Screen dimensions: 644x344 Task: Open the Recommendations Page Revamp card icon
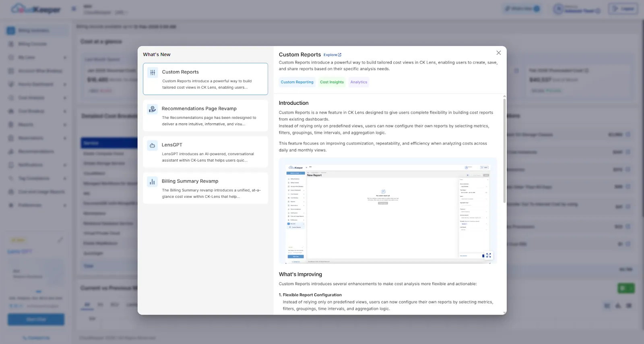coord(152,109)
